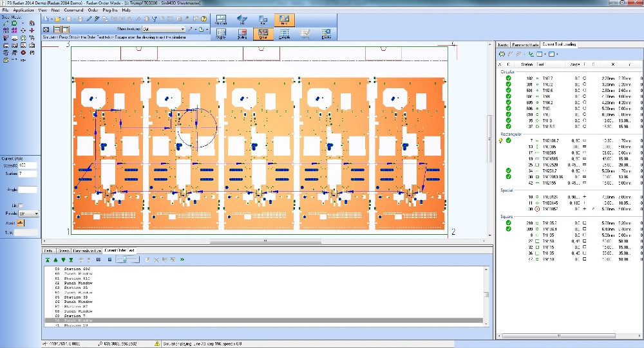Screen dimensions: 644x348
Task: Toggle green check for station 102
Action: point(508,78)
